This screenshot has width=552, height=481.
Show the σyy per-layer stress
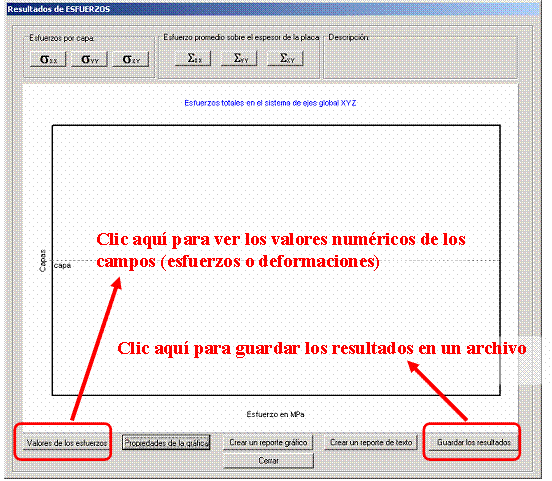(89, 59)
